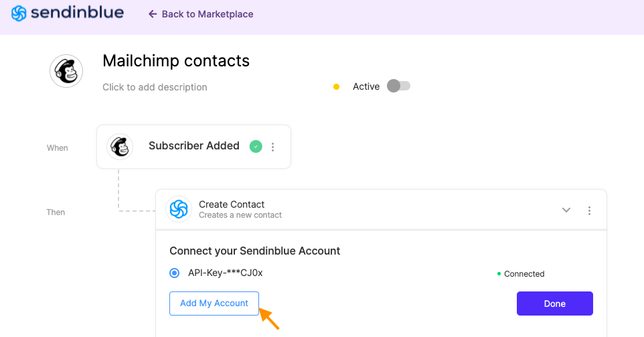Click the yellow status dot beside Active
Screen dimensions: 644x337
tap(336, 86)
